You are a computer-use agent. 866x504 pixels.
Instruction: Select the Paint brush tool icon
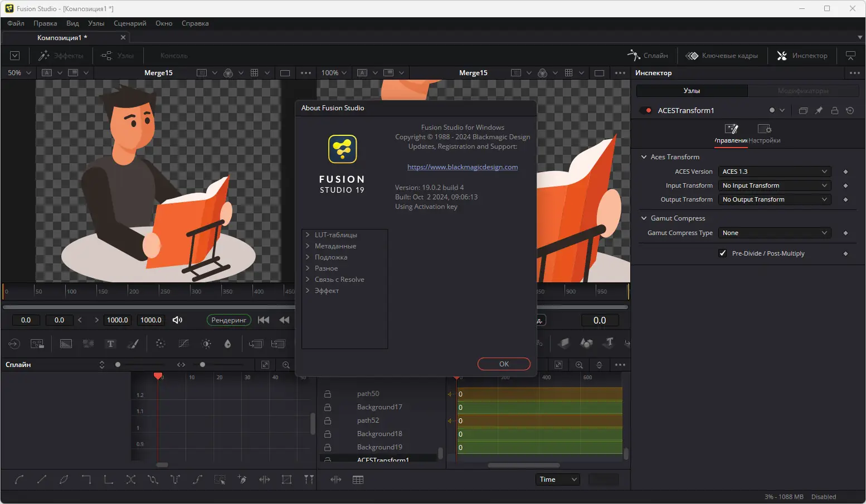coord(133,344)
